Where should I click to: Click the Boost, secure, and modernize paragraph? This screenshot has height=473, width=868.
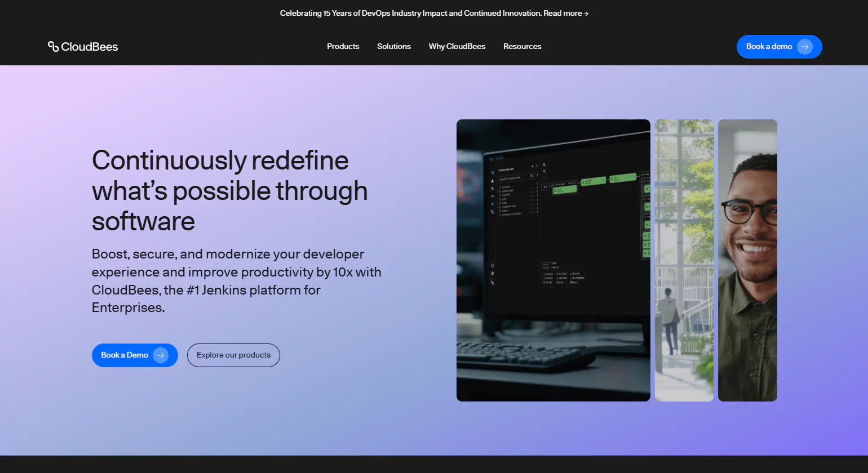point(236,280)
